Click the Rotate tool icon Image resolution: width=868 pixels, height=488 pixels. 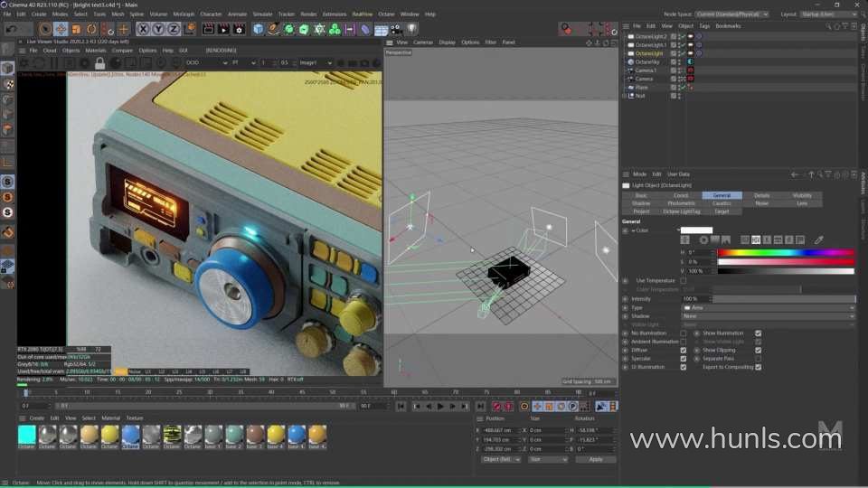coord(91,29)
